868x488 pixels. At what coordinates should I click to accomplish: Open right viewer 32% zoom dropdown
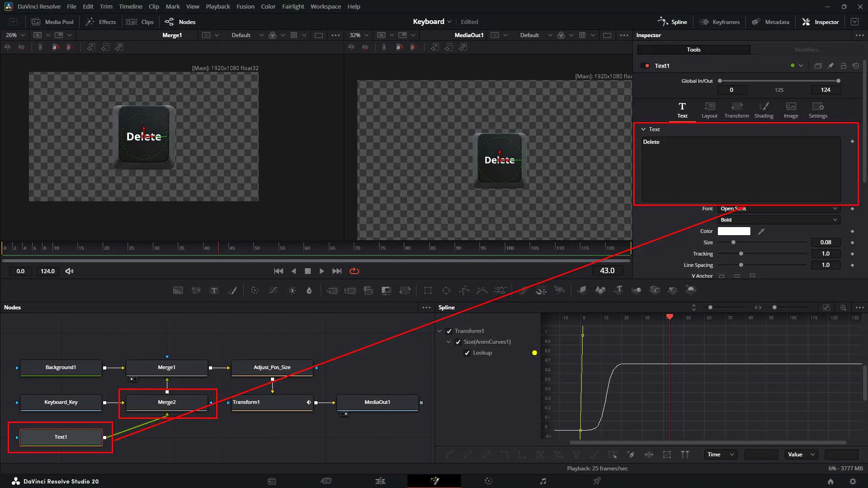pos(359,35)
